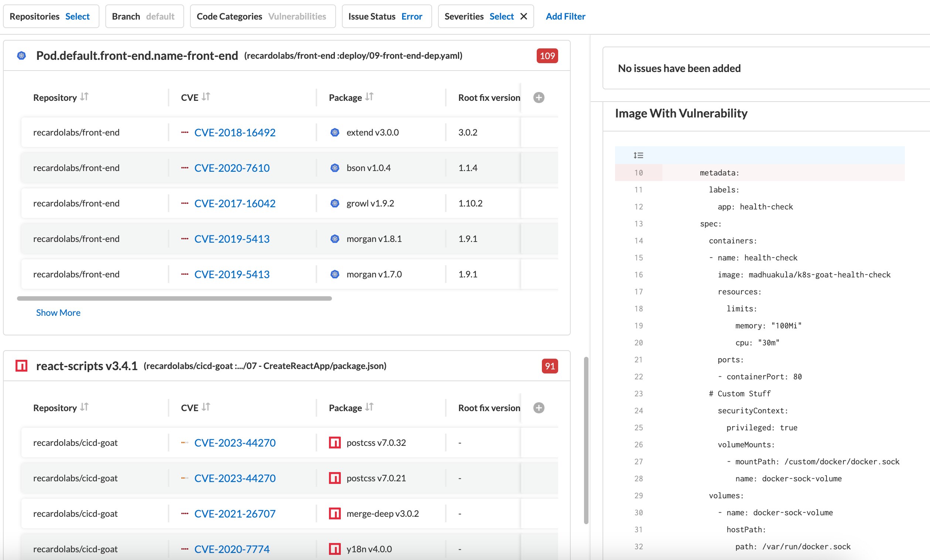
Task: Open CVE-2021-26707 link for merge-deep
Action: 235,513
